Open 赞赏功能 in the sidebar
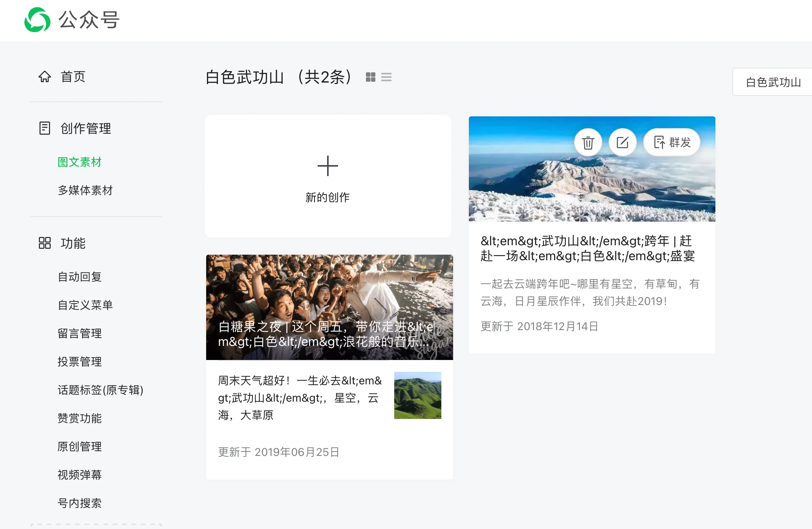Viewport: 812px width, 529px height. click(x=79, y=418)
